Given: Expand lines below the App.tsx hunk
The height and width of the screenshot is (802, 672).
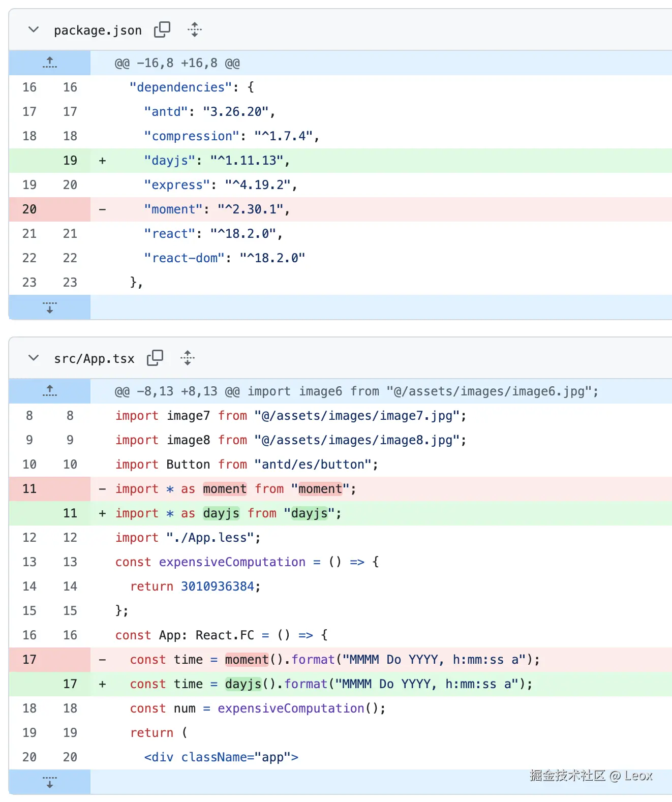Looking at the screenshot, I should pyautogui.click(x=50, y=782).
